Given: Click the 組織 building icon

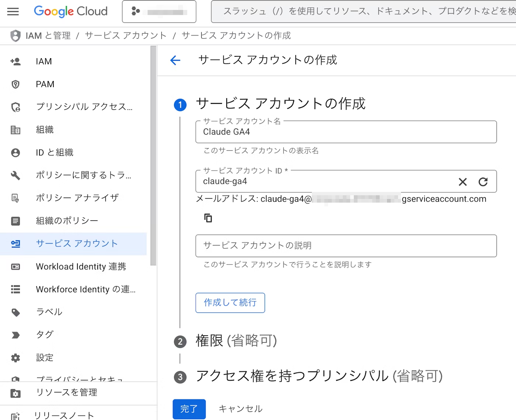Looking at the screenshot, I should 15,130.
